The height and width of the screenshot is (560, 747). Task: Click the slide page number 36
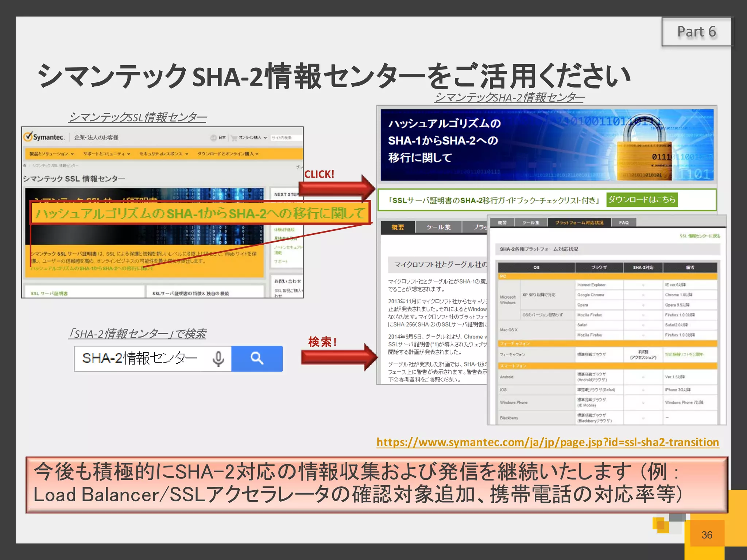[707, 535]
